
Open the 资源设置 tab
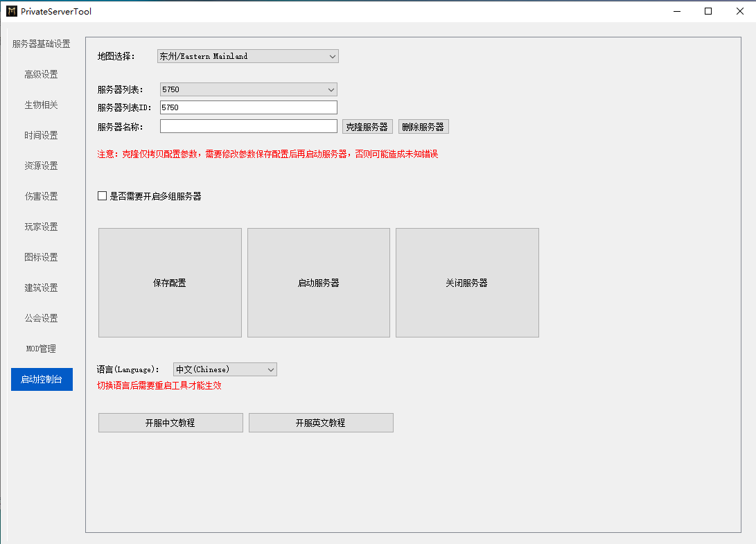pyautogui.click(x=42, y=166)
